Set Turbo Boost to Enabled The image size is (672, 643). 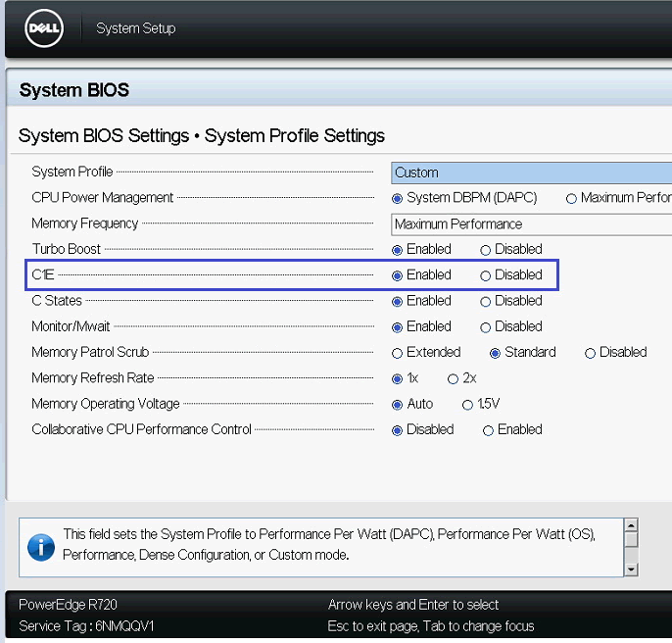click(398, 250)
